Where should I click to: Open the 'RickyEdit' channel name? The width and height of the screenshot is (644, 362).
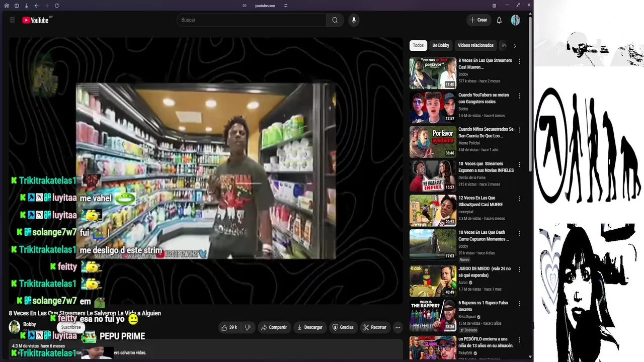(x=466, y=353)
